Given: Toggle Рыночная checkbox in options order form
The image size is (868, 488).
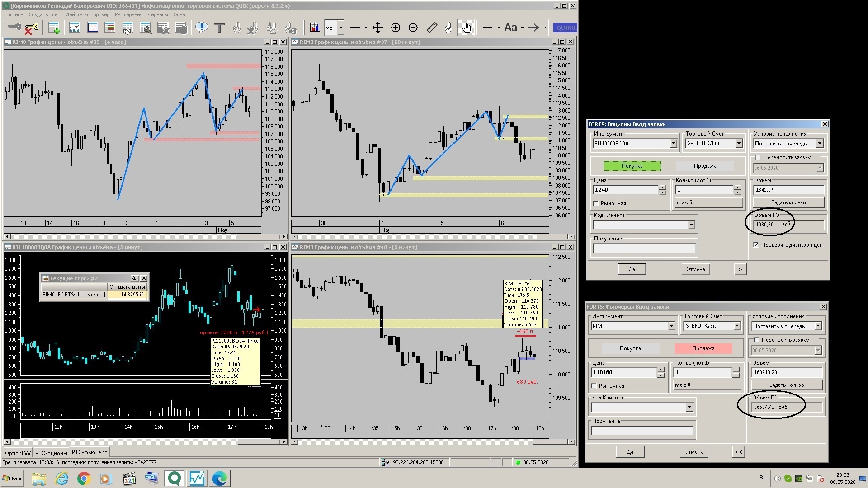Looking at the screenshot, I should [x=596, y=204].
